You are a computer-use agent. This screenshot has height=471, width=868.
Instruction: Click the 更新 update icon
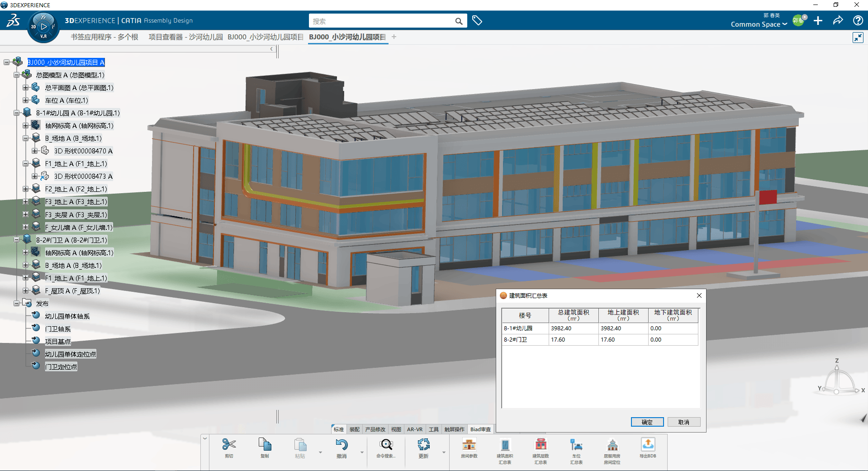click(423, 445)
